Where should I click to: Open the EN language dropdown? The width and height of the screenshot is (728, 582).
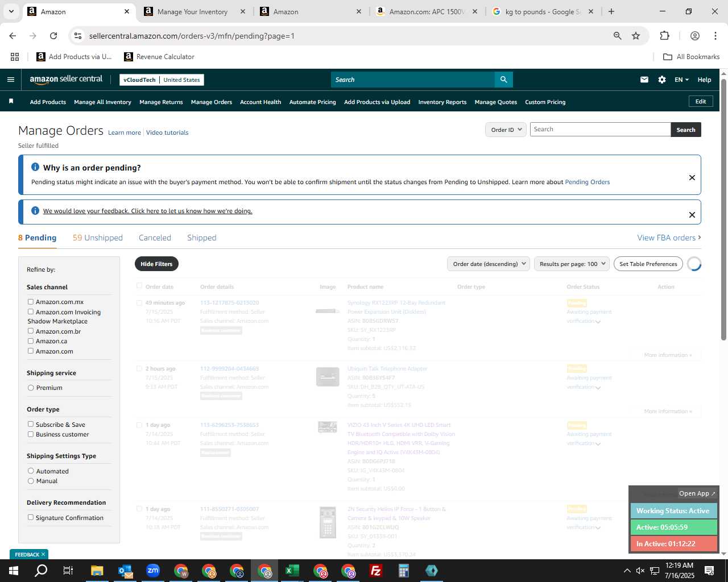[x=681, y=80]
